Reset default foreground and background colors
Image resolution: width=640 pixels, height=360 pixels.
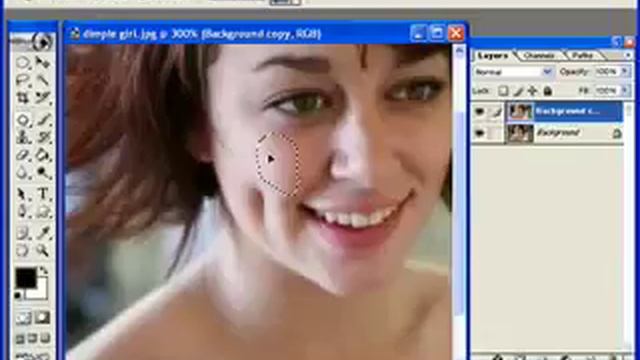coord(18,296)
